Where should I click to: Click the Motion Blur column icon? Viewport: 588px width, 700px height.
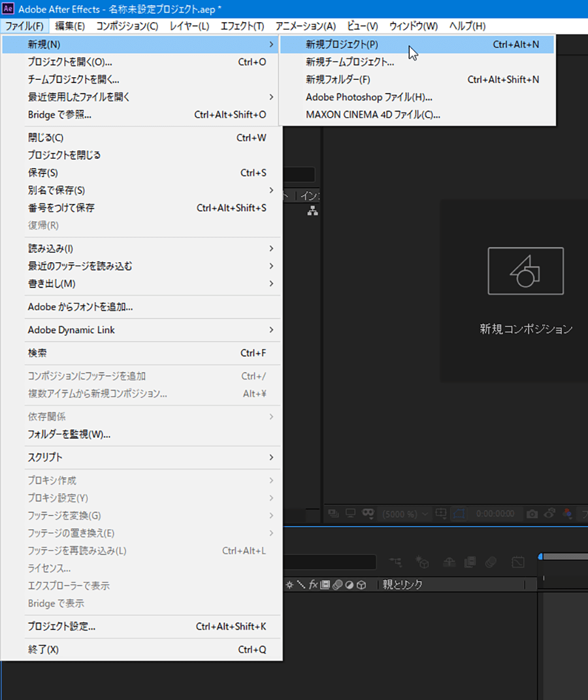click(x=338, y=584)
